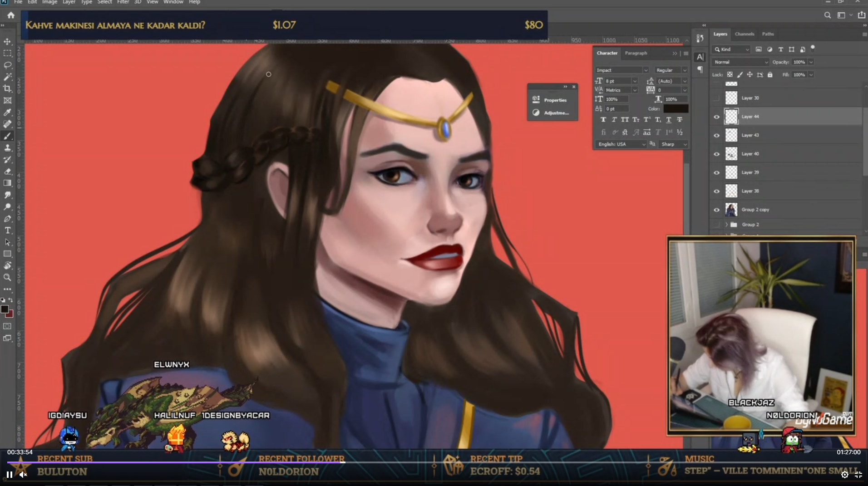The image size is (868, 486).
Task: Select the Crop tool
Action: click(x=7, y=89)
